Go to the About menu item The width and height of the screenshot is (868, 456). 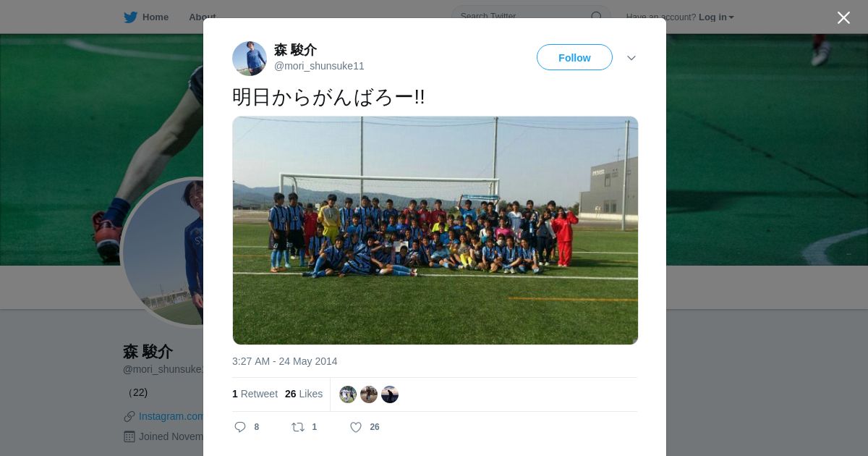click(203, 17)
